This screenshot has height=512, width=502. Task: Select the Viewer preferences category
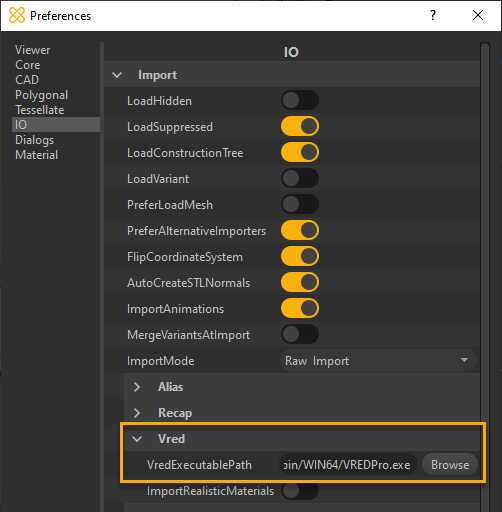(33, 50)
